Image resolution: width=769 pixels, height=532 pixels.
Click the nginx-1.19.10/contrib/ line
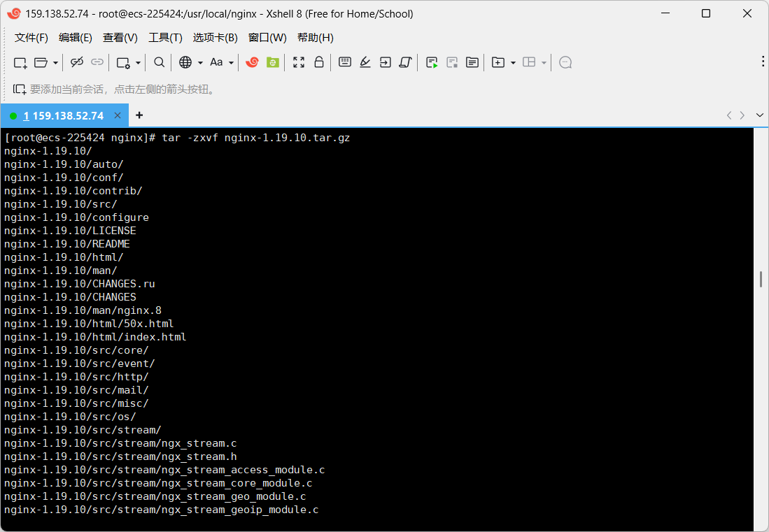73,191
